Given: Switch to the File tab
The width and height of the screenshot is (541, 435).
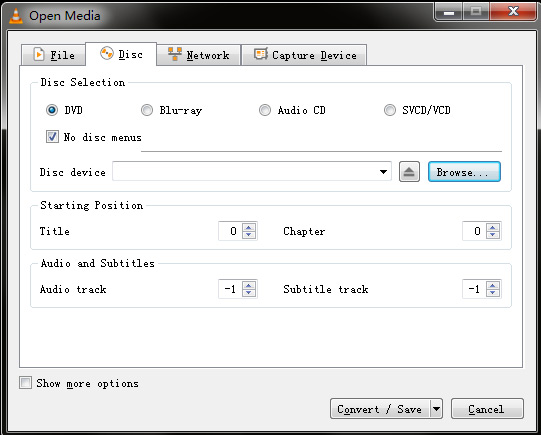Looking at the screenshot, I should 53,55.
